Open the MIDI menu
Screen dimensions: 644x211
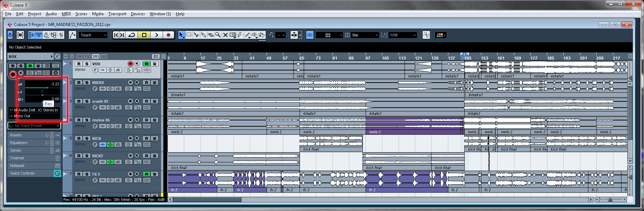click(66, 14)
